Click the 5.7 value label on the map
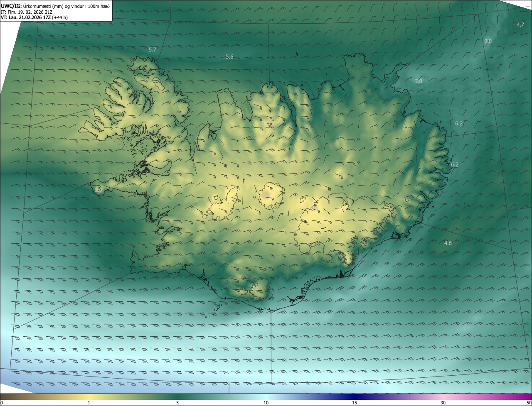 (153, 49)
